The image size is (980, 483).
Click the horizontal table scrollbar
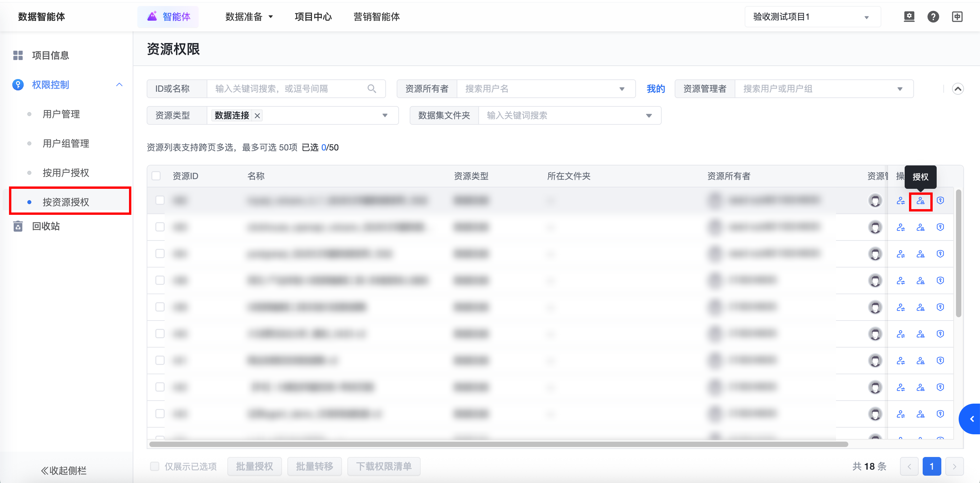[498, 444]
